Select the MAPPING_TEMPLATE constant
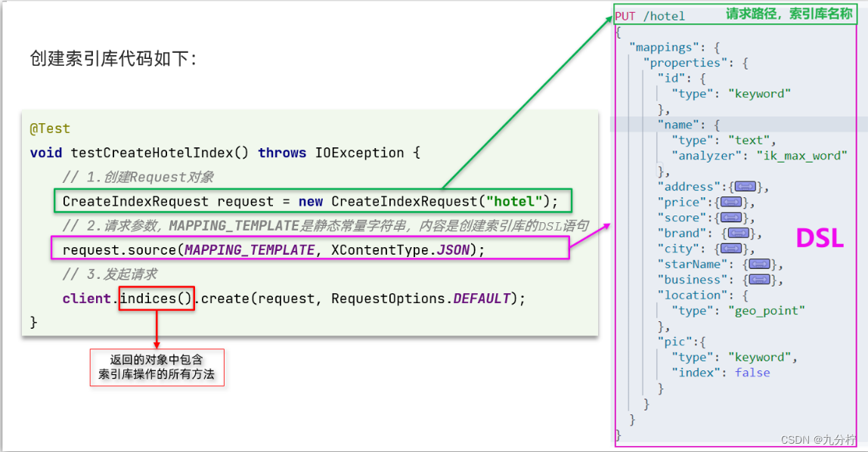The width and height of the screenshot is (868, 452). [250, 250]
